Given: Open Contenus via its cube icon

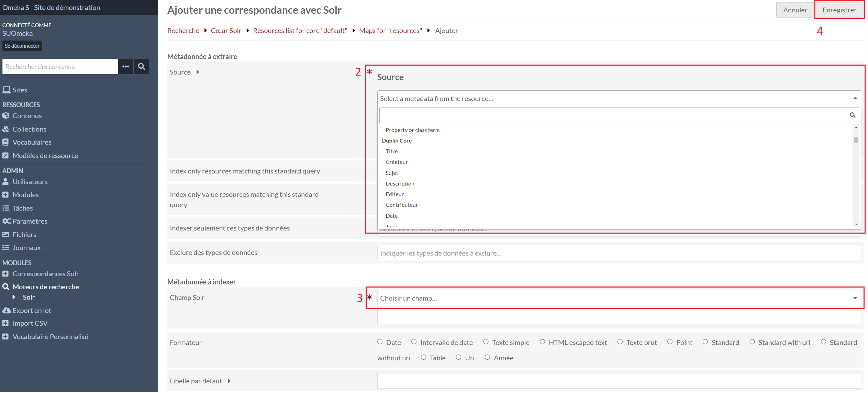Looking at the screenshot, I should point(6,116).
